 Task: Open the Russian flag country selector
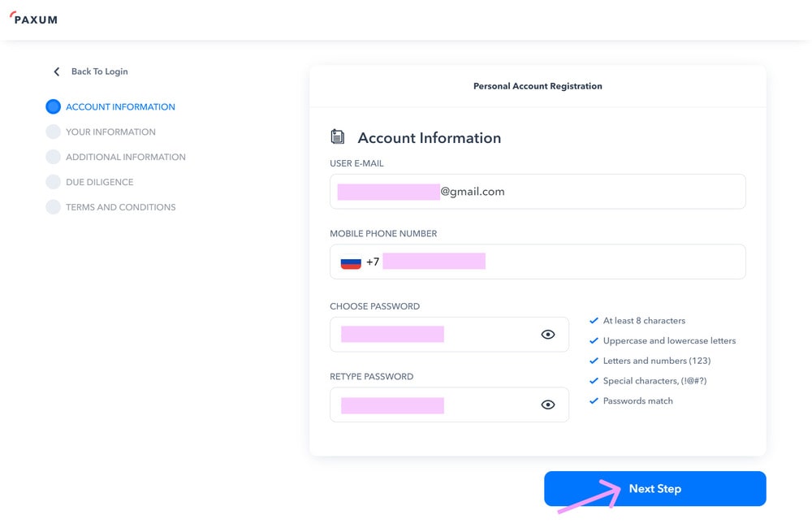[x=351, y=262]
